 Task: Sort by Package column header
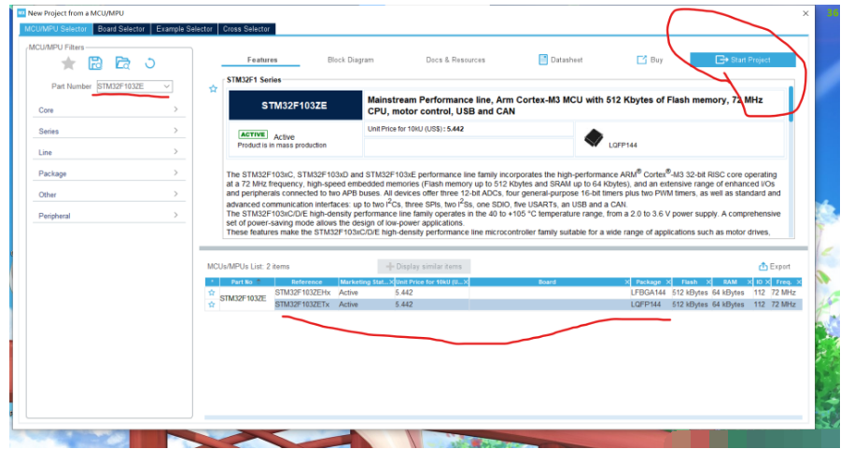coord(651,282)
